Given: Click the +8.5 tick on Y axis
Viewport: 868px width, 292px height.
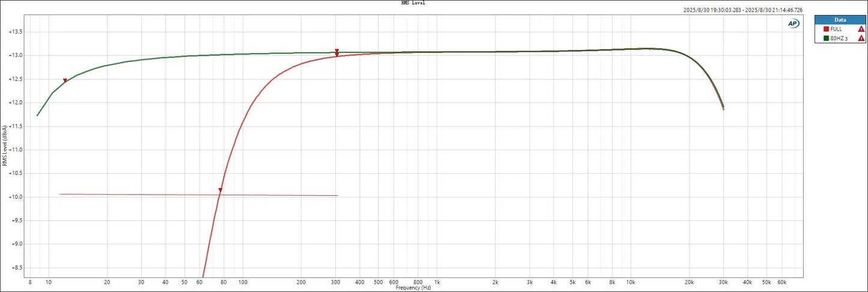Looking at the screenshot, I should (17, 268).
